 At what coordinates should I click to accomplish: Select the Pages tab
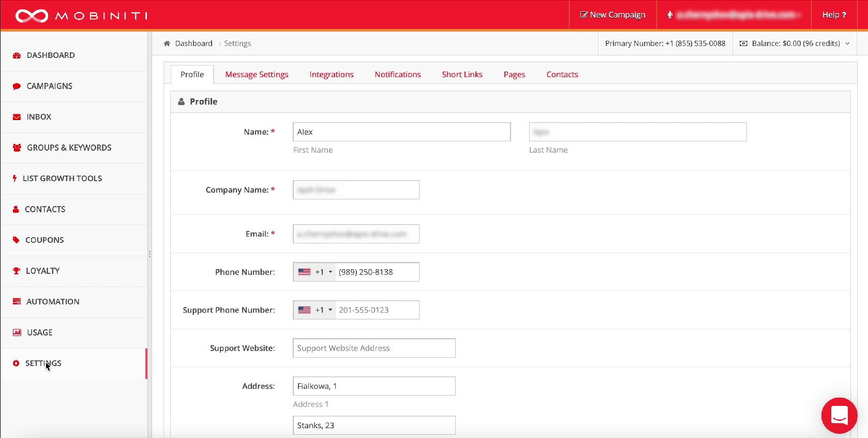click(x=514, y=75)
